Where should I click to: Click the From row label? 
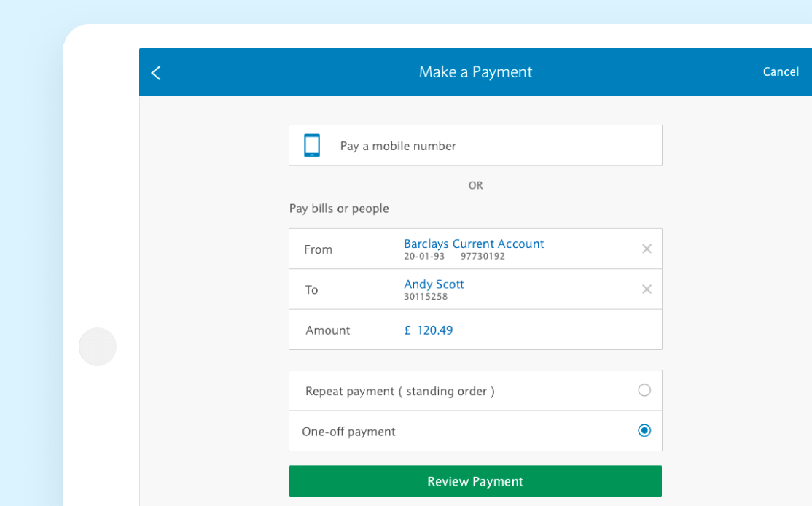(x=318, y=249)
